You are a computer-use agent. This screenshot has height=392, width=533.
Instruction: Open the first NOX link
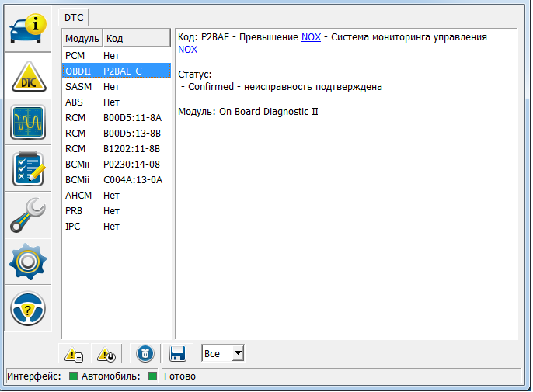click(x=311, y=37)
